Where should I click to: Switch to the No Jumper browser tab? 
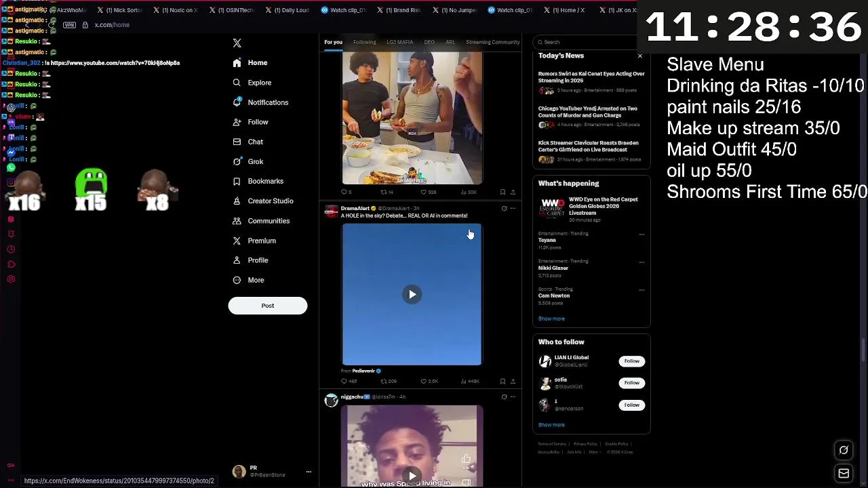[x=454, y=10]
